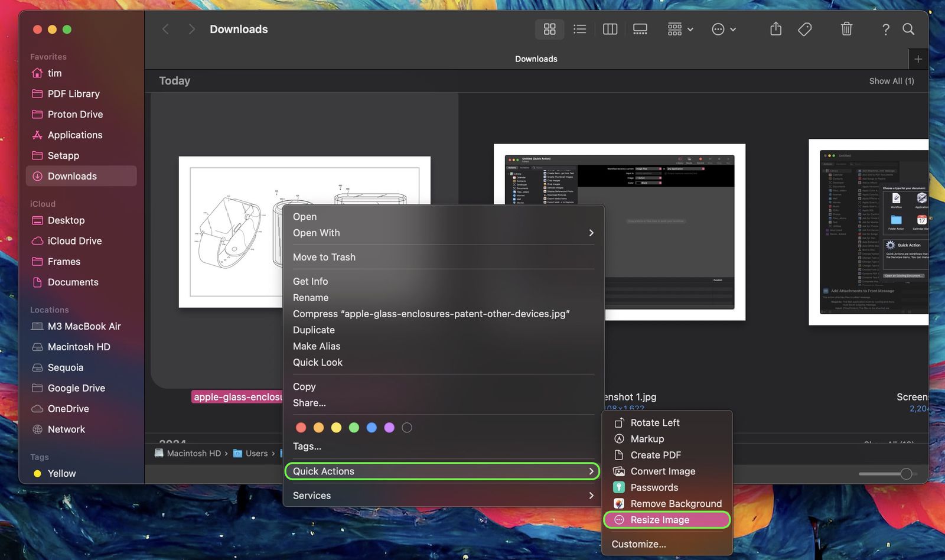Open Finder search magnifier
This screenshot has width=945, height=560.
click(908, 29)
